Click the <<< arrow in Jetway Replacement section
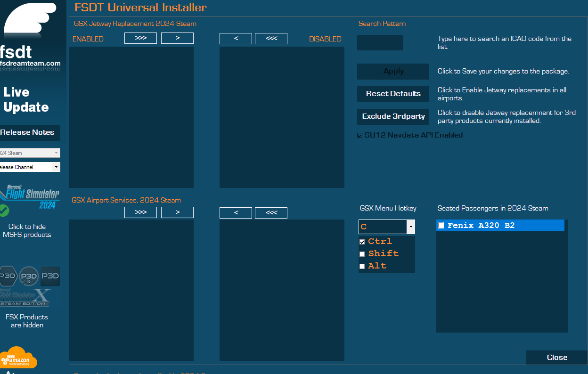 pyautogui.click(x=271, y=39)
